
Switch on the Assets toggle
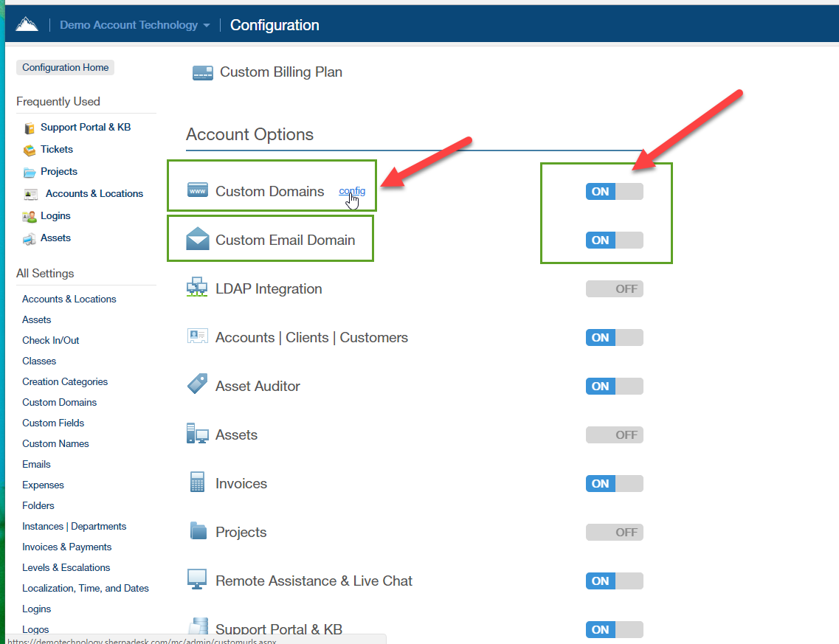[x=614, y=435]
